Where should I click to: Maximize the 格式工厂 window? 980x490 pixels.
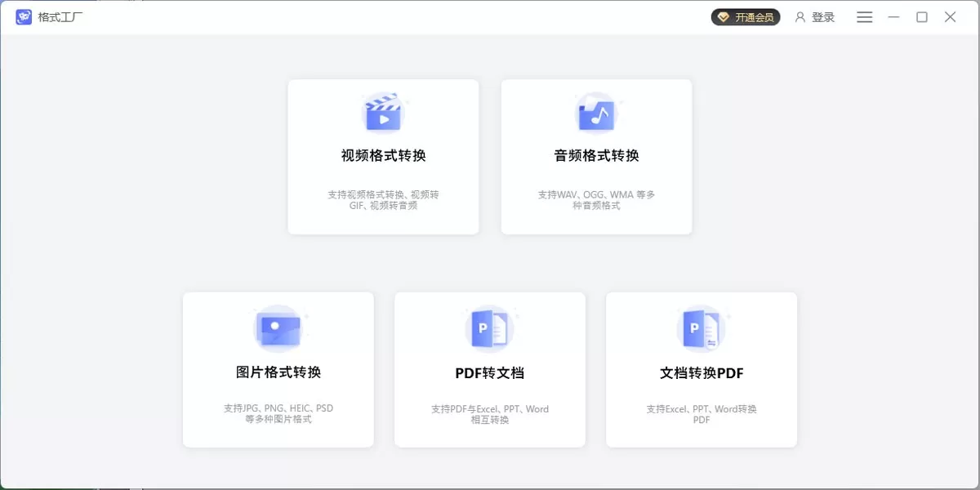pyautogui.click(x=922, y=17)
